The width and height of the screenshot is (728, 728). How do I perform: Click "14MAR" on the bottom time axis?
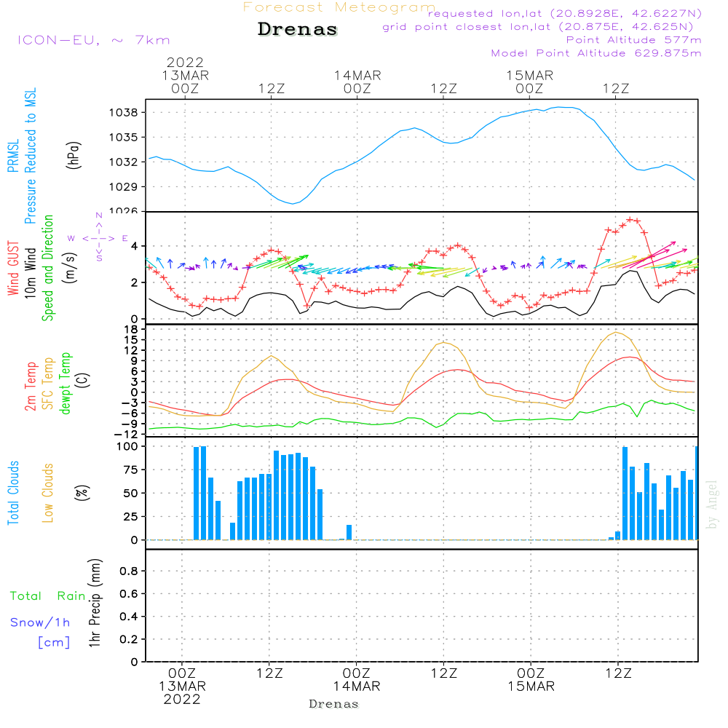point(357,686)
